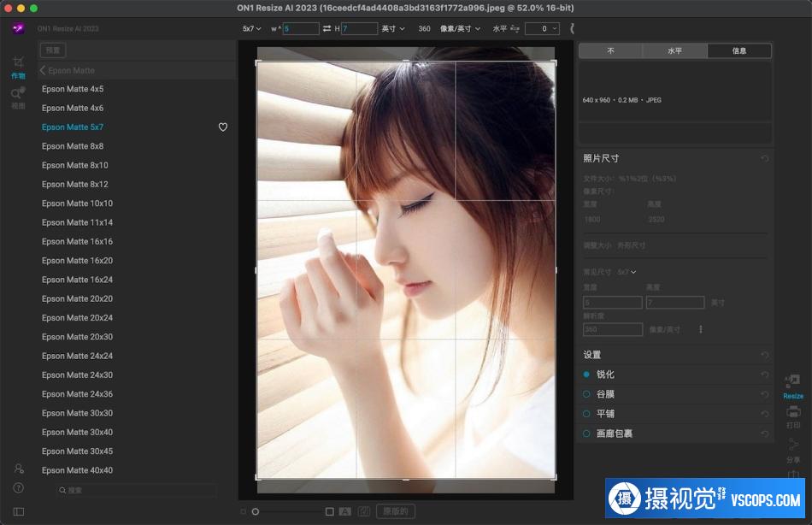Image resolution: width=812 pixels, height=525 pixels.
Task: Click the leveling tool icon in toolbar
Action: (515, 28)
